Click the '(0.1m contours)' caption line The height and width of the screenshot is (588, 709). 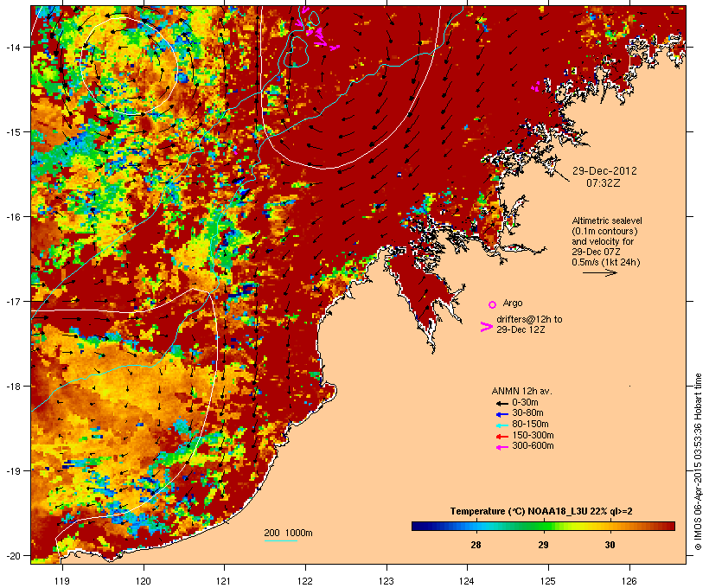(604, 231)
